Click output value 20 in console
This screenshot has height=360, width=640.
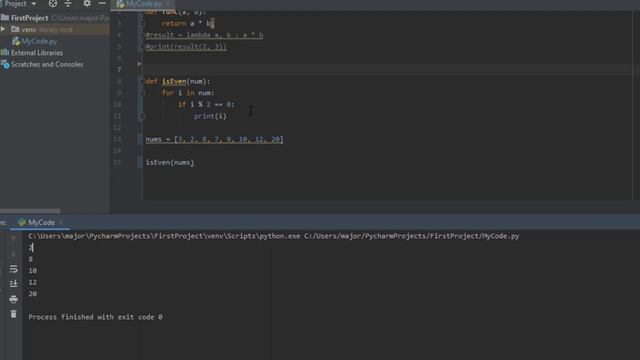pos(33,294)
